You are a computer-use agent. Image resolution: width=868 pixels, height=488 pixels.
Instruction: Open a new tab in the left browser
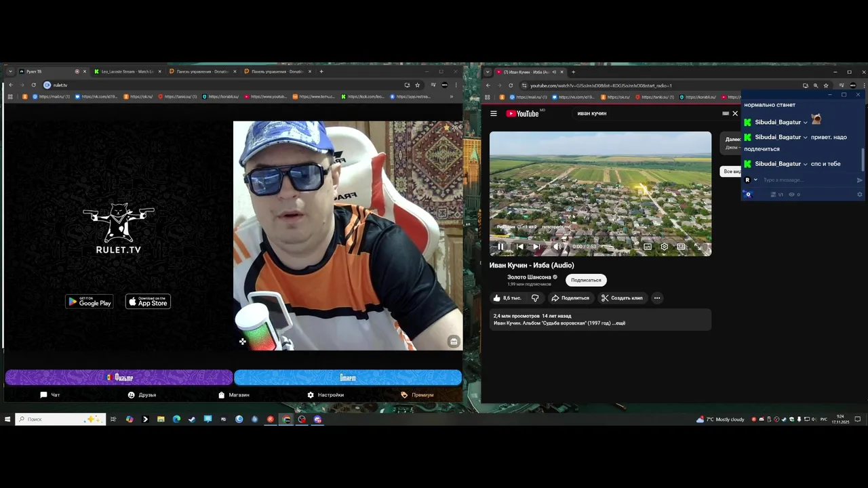[321, 71]
